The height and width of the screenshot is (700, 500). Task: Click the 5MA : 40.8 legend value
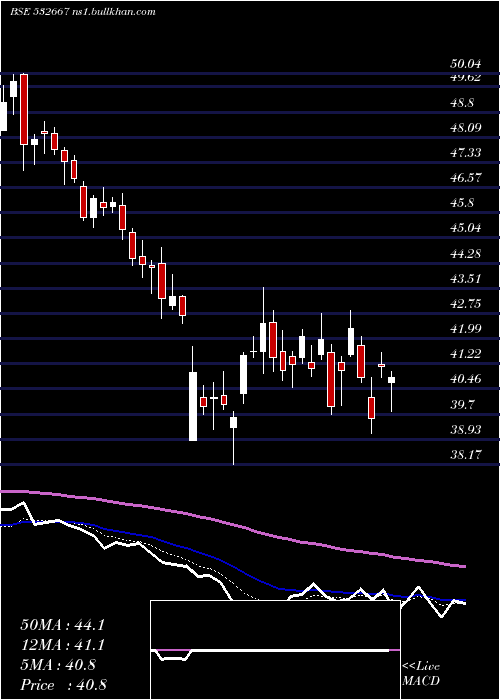click(58, 665)
